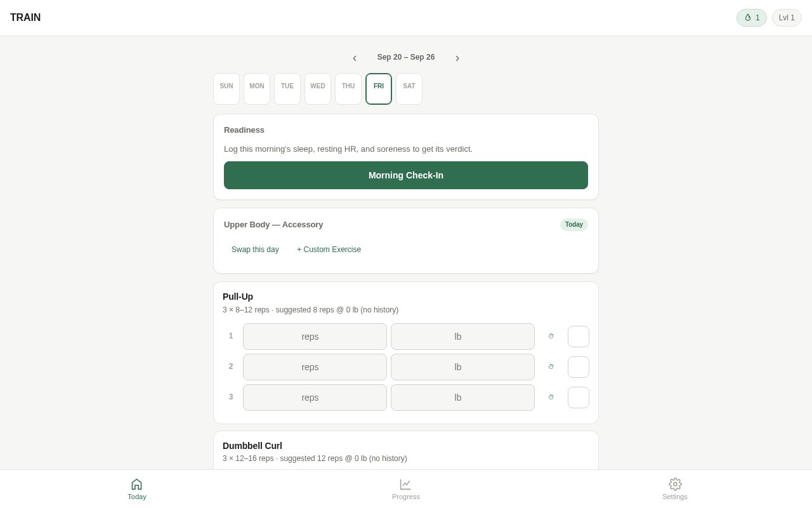The height and width of the screenshot is (508, 812).
Task: Focus reps field for Pull-Up set 3
Action: [315, 398]
